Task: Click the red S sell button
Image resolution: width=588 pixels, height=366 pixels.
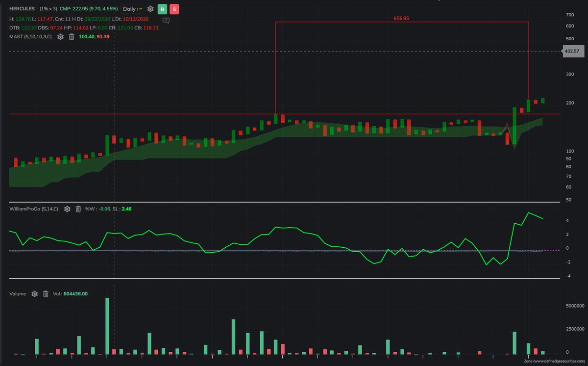Action: point(174,9)
